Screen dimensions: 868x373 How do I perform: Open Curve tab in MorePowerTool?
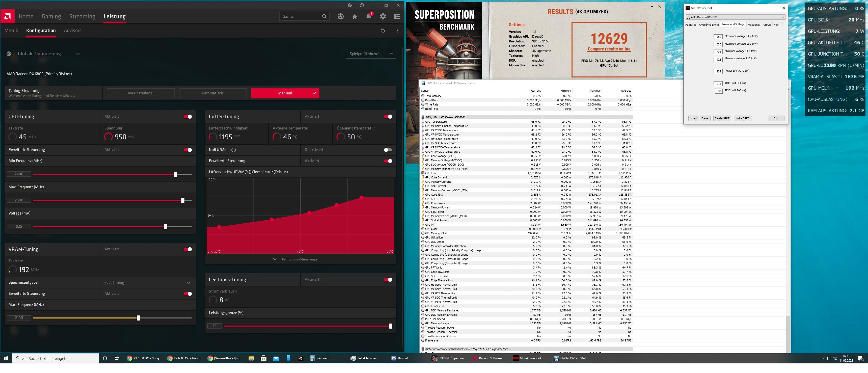(767, 24)
